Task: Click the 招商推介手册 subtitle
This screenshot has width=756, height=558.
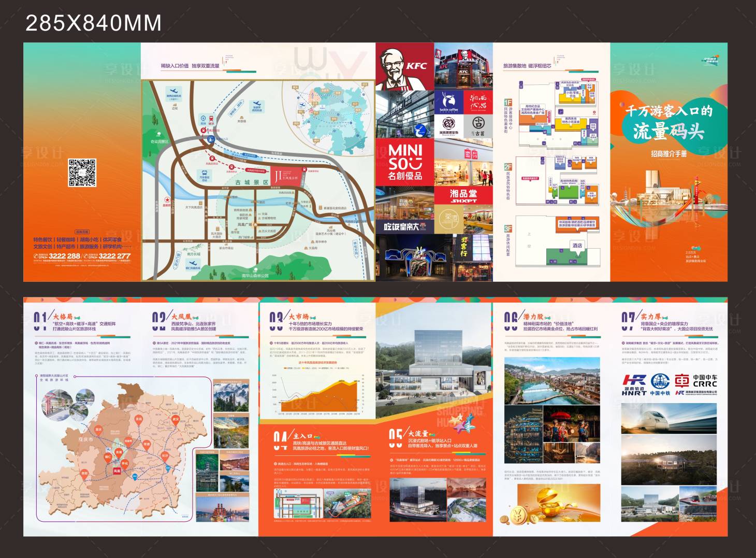Action: click(x=669, y=154)
